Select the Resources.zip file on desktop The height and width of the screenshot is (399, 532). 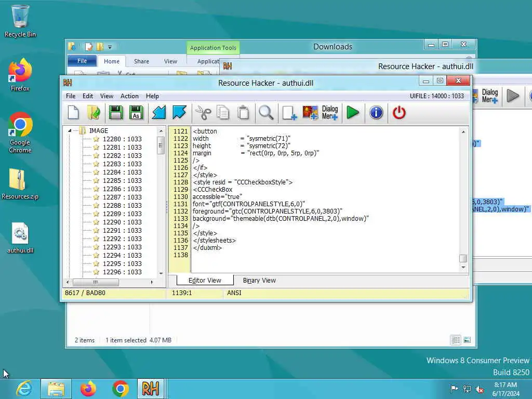pyautogui.click(x=20, y=183)
